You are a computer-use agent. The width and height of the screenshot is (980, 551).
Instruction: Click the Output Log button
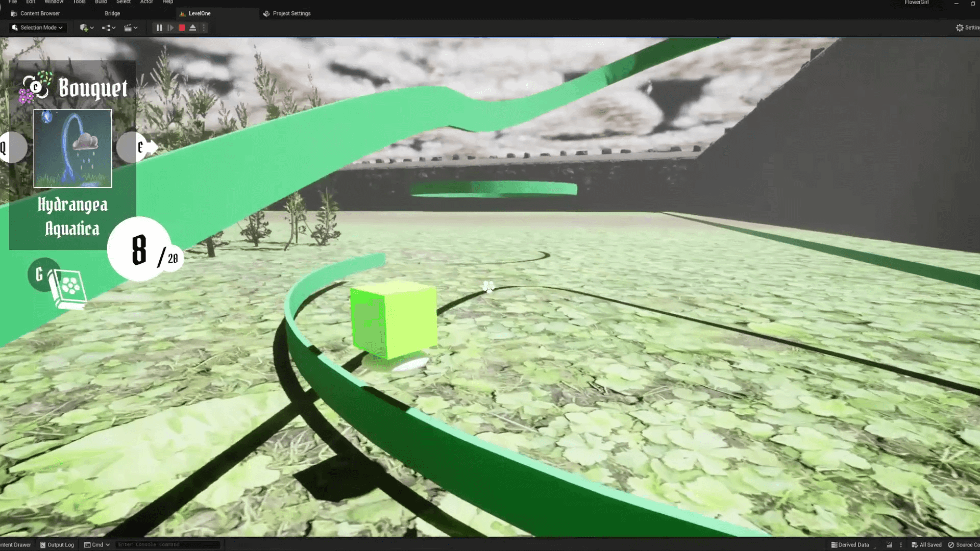click(x=57, y=544)
